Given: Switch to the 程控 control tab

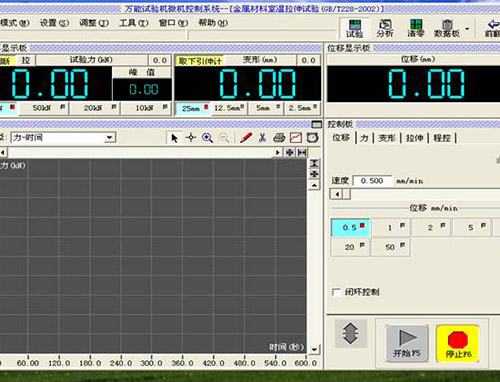Looking at the screenshot, I should point(442,138).
